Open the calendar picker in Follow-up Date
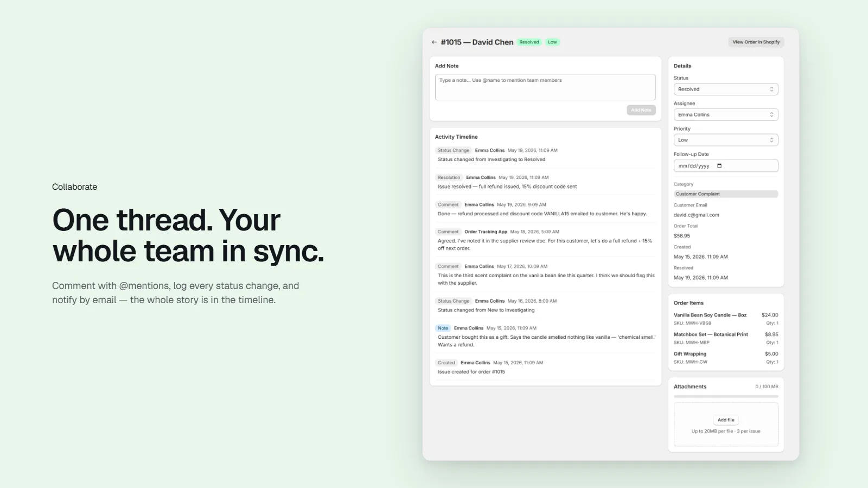The width and height of the screenshot is (868, 488). [x=719, y=166]
